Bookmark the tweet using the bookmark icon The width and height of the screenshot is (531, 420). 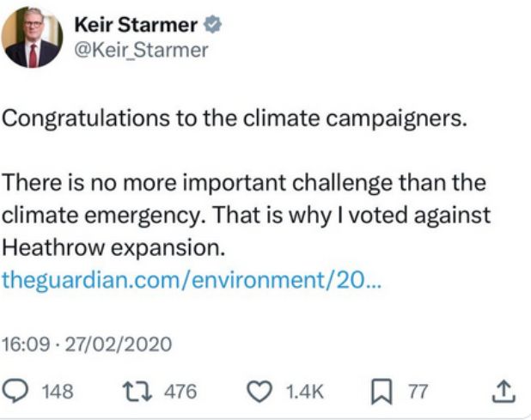(x=382, y=392)
